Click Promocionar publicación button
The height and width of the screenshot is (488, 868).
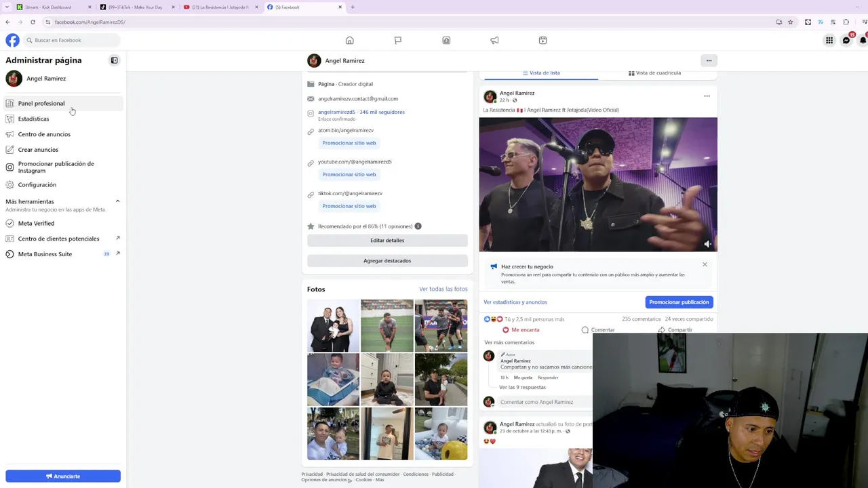coord(679,302)
